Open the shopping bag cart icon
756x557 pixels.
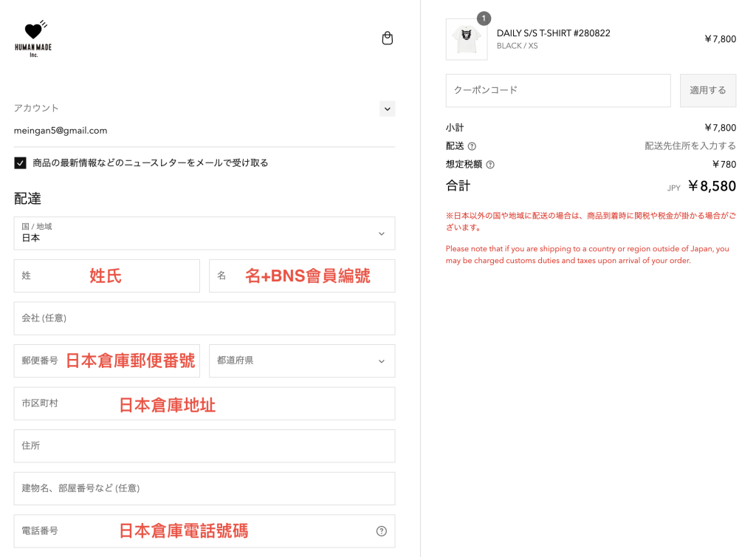(387, 38)
